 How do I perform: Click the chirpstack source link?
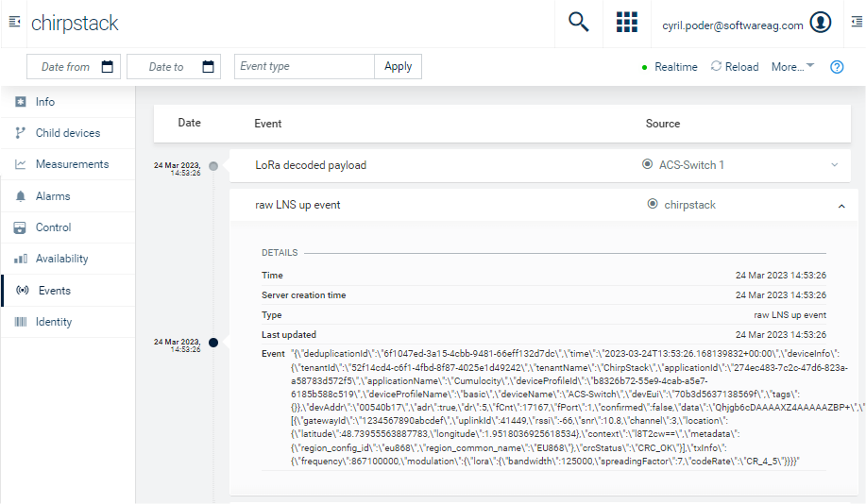coord(689,205)
